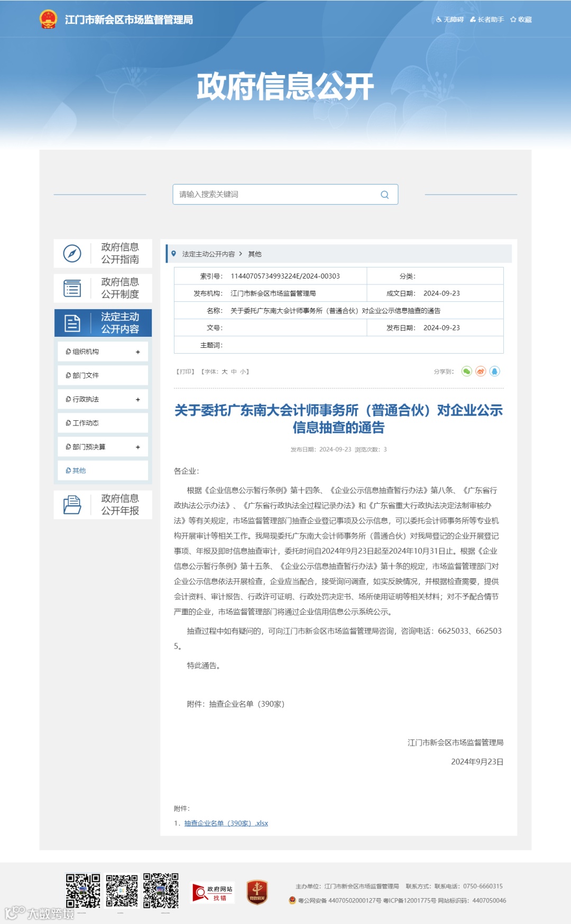Click the 政府信息公开 banner heading
The width and height of the screenshot is (571, 924).
click(285, 87)
